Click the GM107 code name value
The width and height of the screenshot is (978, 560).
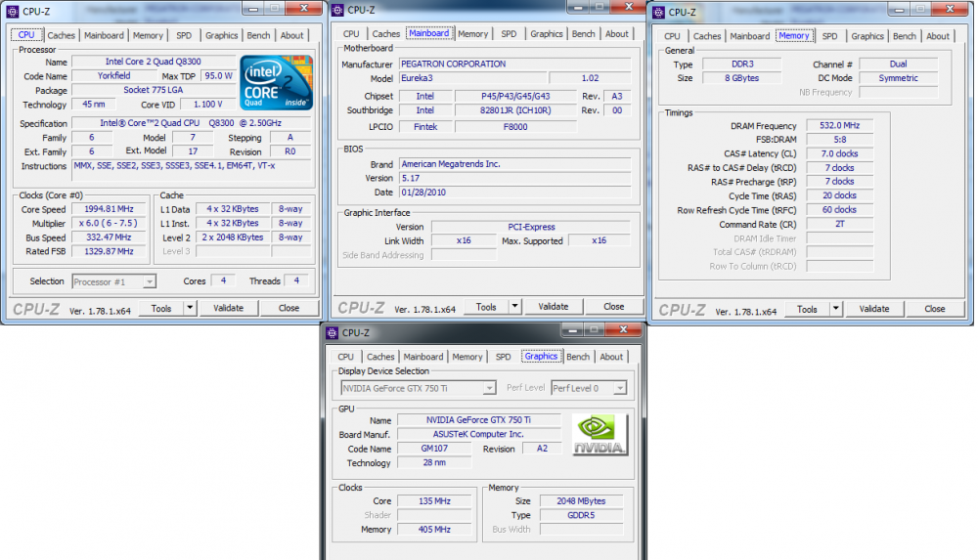434,449
